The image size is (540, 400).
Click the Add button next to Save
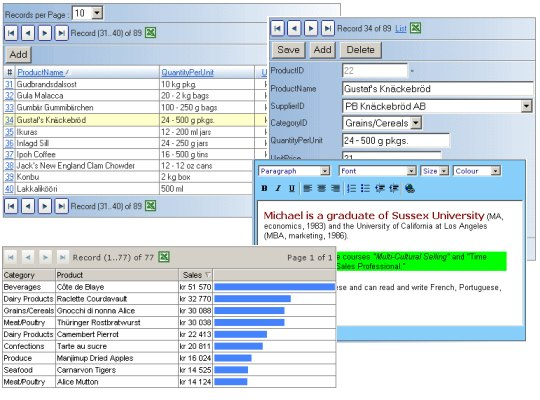click(x=322, y=50)
